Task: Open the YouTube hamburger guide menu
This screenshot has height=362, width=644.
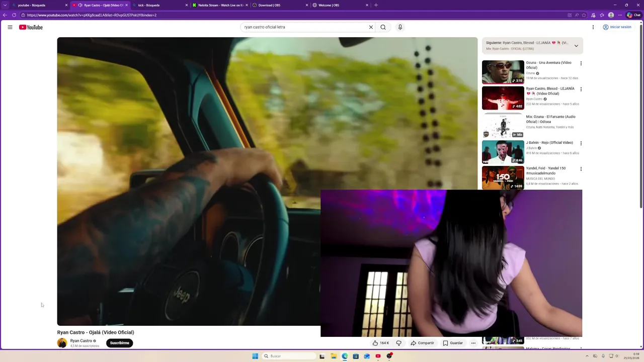Action: (10, 27)
